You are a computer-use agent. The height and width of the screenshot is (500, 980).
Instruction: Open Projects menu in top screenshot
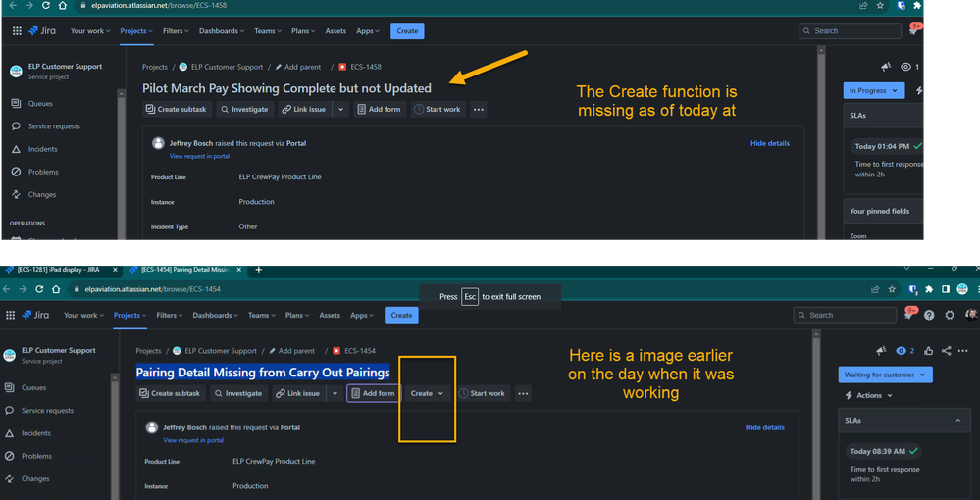click(136, 31)
